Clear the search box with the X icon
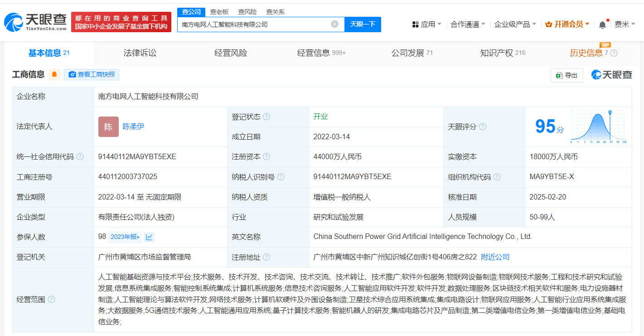644x336 pixels. coord(335,24)
